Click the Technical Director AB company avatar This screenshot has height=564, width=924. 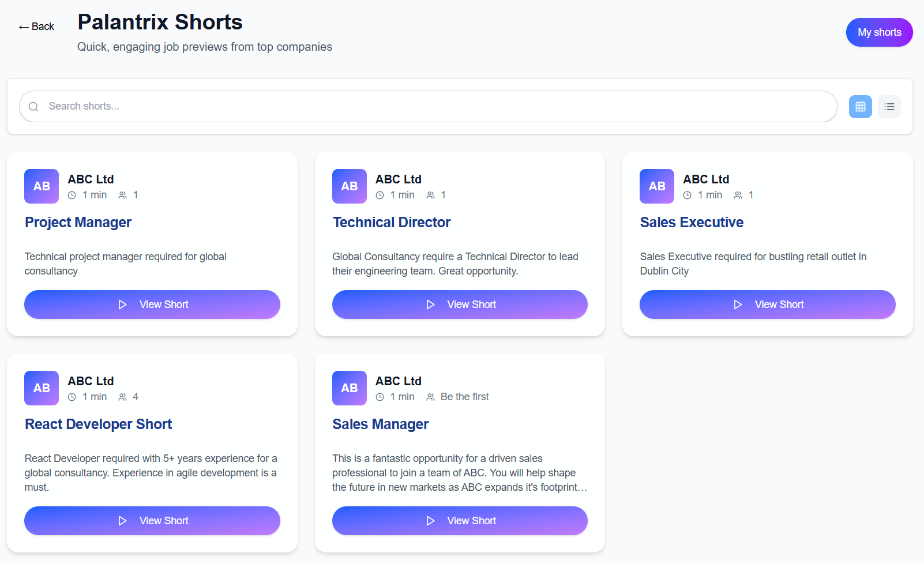click(x=350, y=186)
